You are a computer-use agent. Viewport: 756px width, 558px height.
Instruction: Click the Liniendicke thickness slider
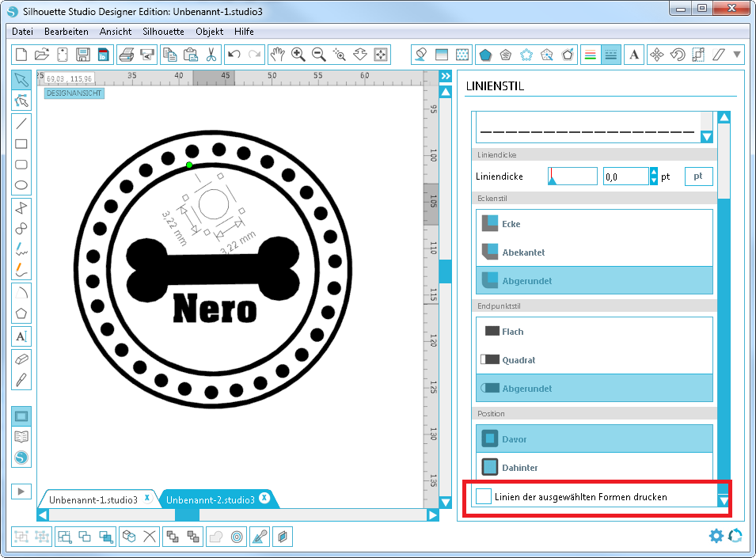click(572, 177)
